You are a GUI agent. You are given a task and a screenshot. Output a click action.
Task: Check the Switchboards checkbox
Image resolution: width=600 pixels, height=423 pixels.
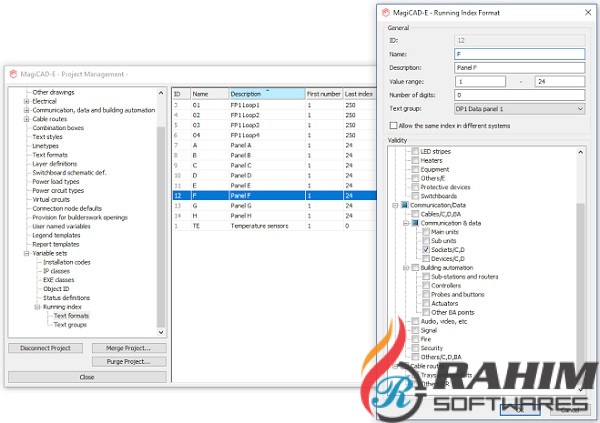tap(415, 196)
